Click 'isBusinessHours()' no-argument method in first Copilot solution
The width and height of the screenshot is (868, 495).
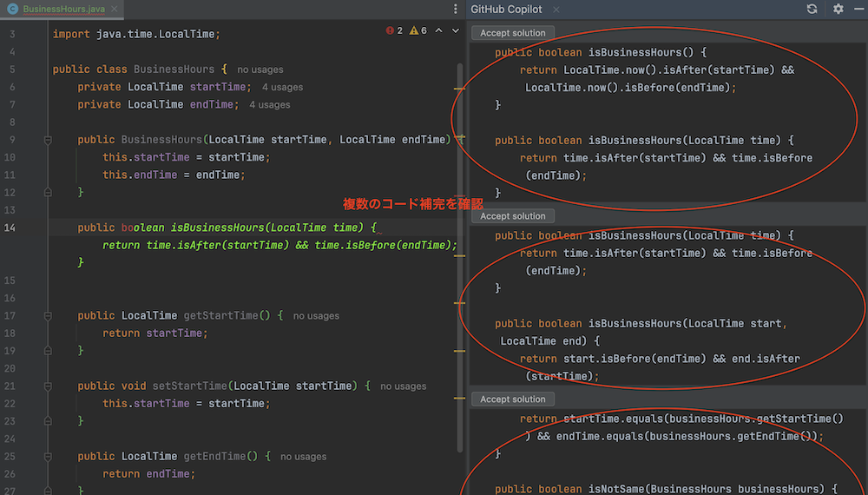pyautogui.click(x=641, y=53)
